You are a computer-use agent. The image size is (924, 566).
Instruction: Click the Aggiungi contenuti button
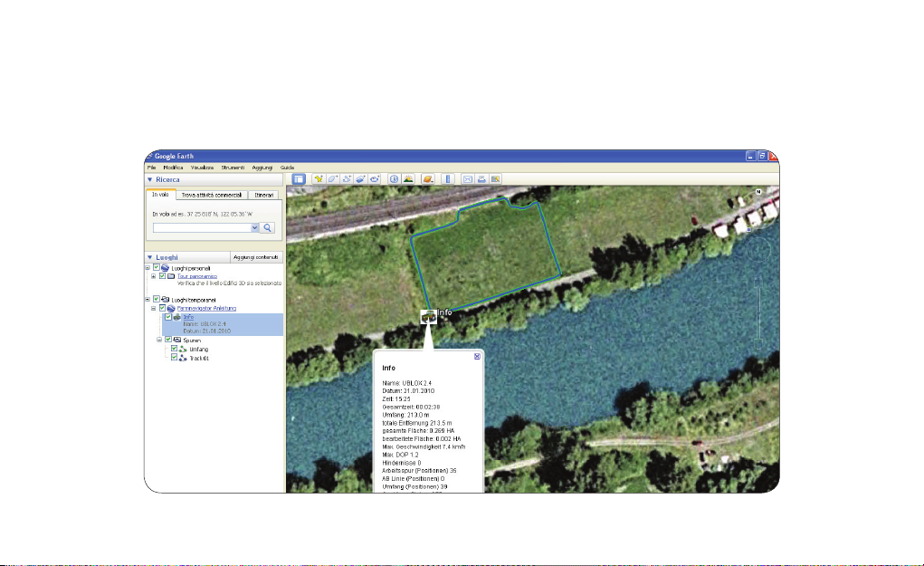256,258
